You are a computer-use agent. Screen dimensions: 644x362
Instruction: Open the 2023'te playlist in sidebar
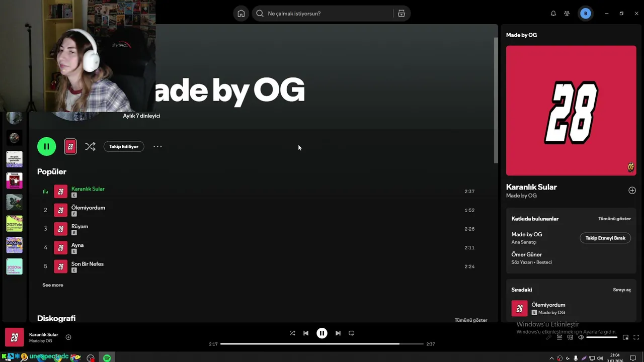click(x=14, y=245)
